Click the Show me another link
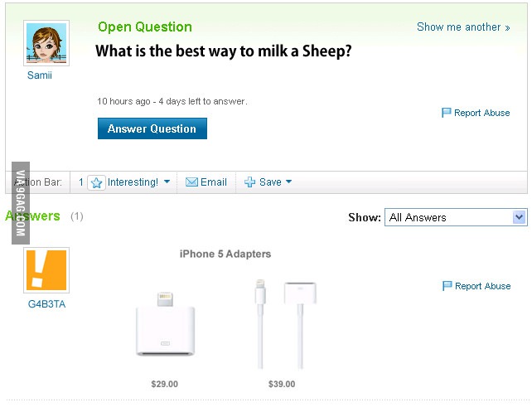Viewport: 532px width, 407px height. tap(458, 27)
